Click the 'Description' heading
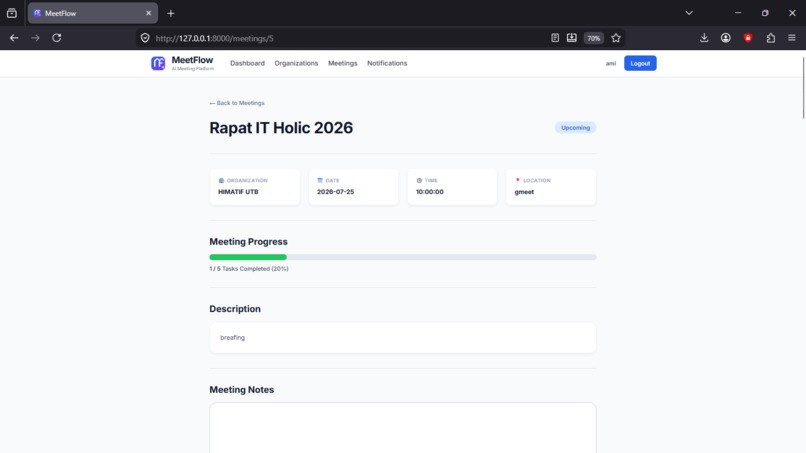Image resolution: width=806 pixels, height=453 pixels. pyautogui.click(x=235, y=309)
